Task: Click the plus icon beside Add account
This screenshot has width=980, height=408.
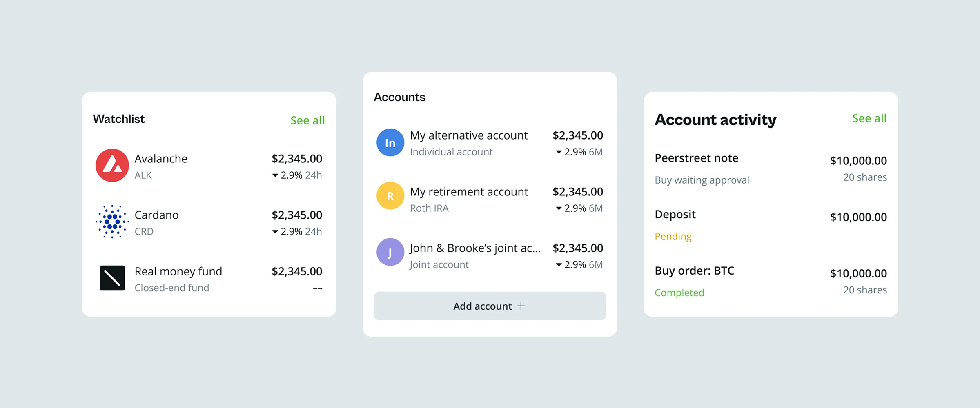Action: pos(521,306)
